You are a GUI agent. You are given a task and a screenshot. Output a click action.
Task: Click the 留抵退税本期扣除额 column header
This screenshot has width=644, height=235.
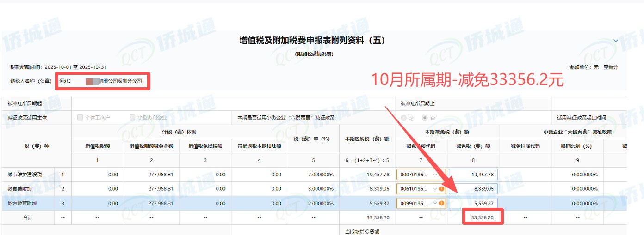259,146
